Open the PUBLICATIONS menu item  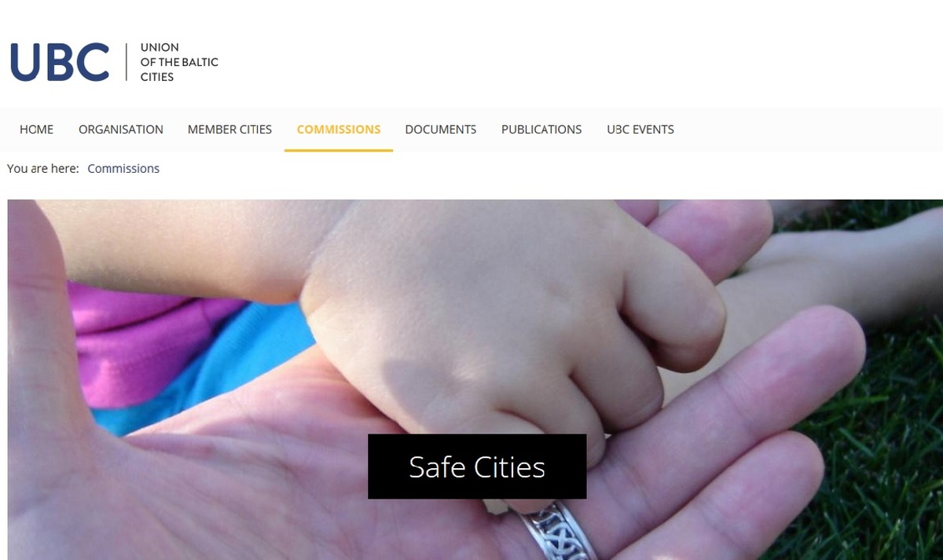click(541, 130)
